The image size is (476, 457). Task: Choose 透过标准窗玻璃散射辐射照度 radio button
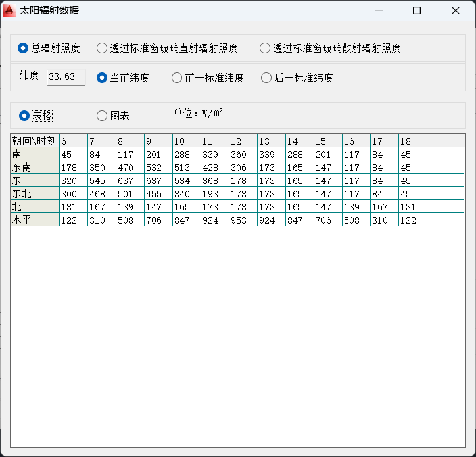pyautogui.click(x=265, y=48)
